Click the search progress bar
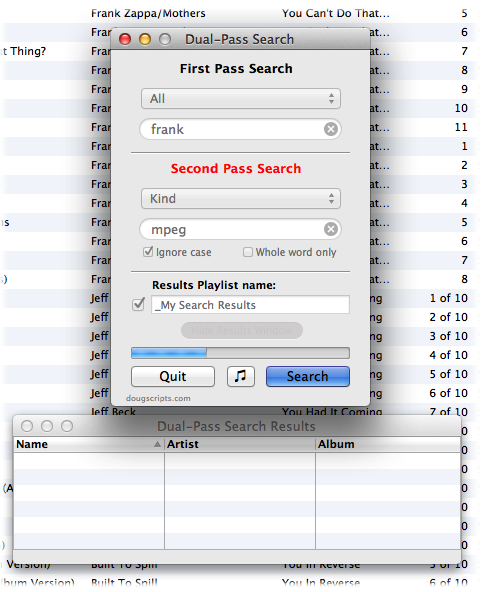Viewport: 484px width, 592px height. 240,353
